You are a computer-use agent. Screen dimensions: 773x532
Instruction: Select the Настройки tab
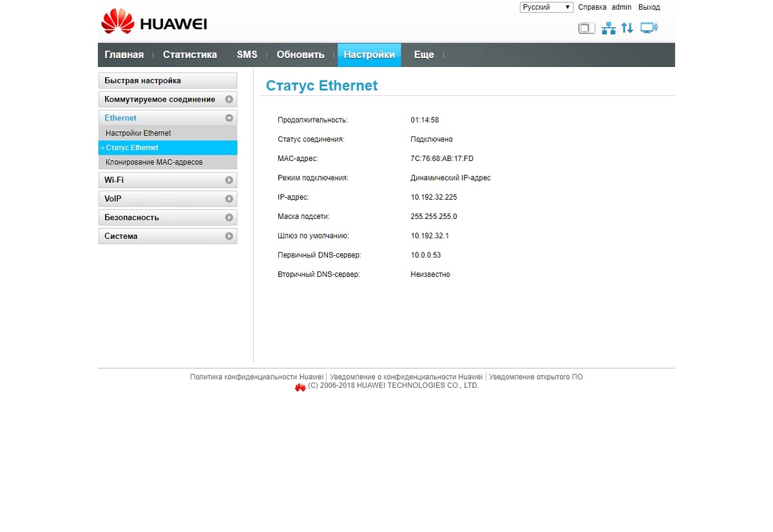pyautogui.click(x=369, y=55)
